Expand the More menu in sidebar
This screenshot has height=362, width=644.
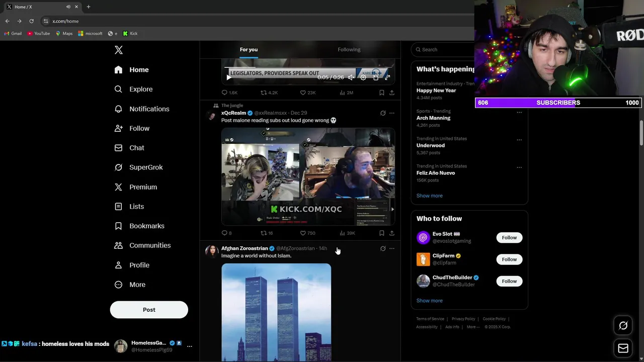click(130, 285)
